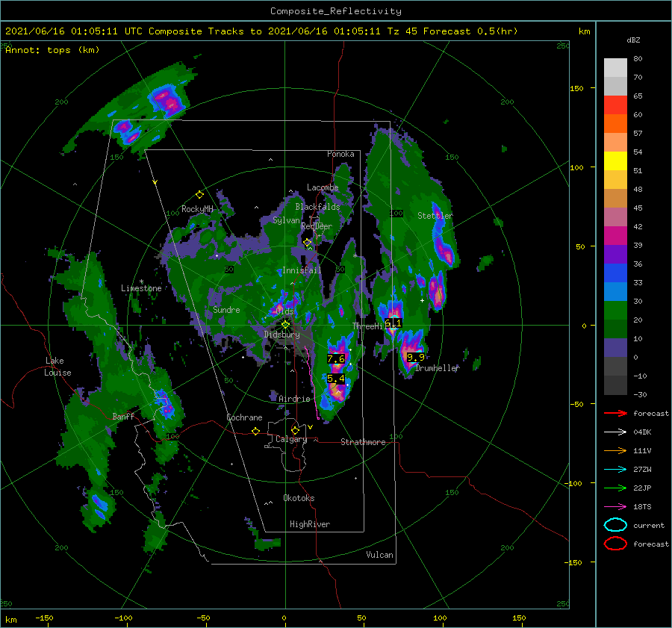Click the Composite_Reflectivity title

click(x=336, y=11)
